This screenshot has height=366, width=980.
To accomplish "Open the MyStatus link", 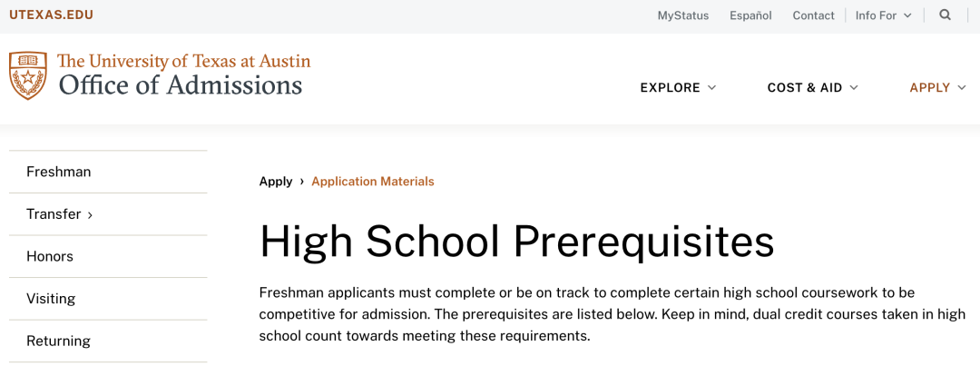I will [683, 15].
